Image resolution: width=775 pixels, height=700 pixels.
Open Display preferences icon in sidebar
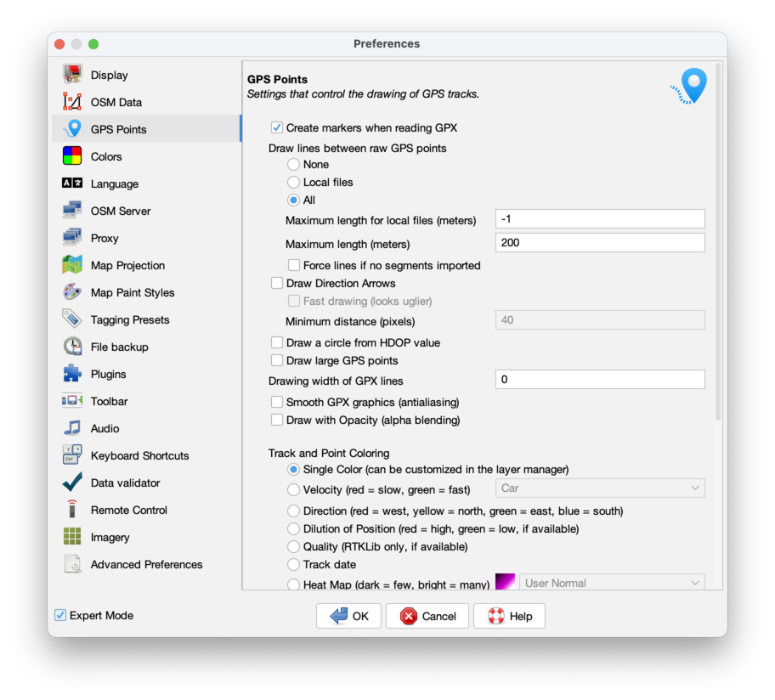coord(72,75)
